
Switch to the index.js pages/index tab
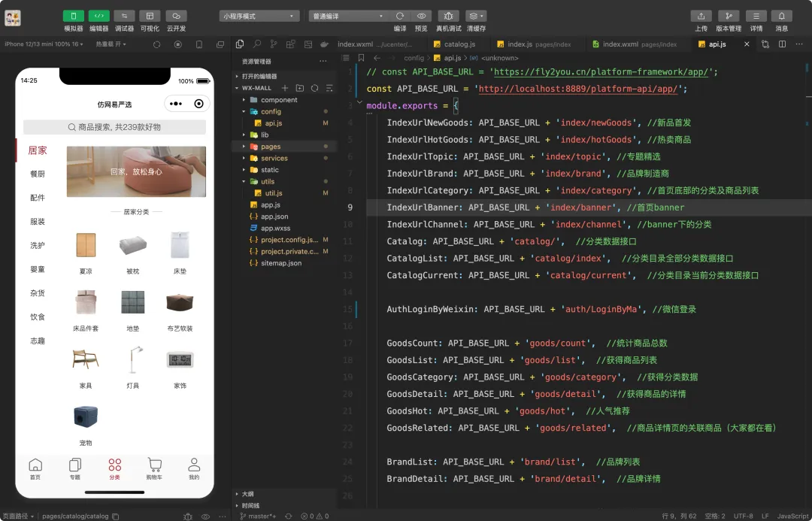[538, 44]
